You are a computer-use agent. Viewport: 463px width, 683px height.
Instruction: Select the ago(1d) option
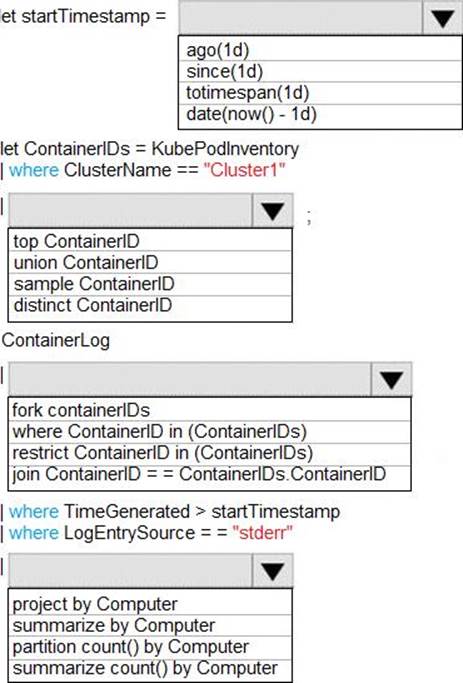[x=320, y=50]
